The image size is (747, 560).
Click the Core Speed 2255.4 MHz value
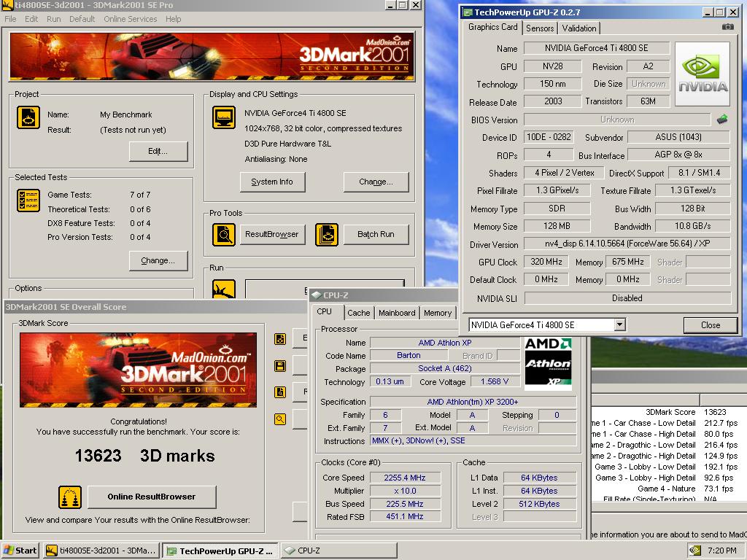tap(405, 478)
